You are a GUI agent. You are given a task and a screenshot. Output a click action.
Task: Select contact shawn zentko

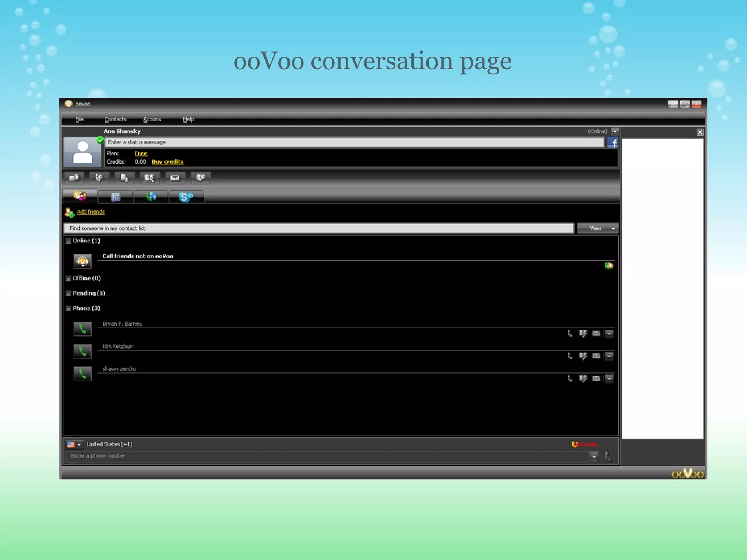pos(119,369)
